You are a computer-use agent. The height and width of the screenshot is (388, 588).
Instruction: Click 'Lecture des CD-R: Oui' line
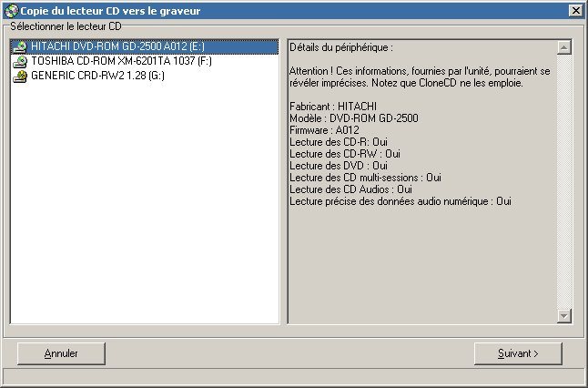point(339,142)
